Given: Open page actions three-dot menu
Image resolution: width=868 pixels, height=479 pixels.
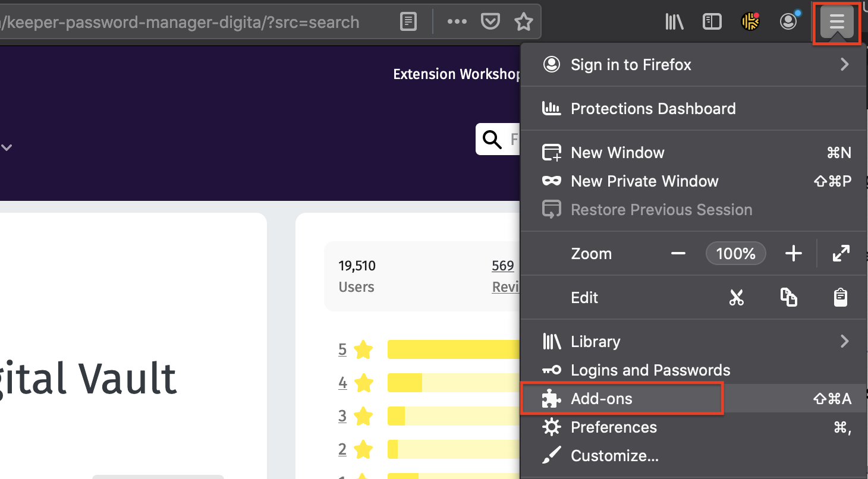Looking at the screenshot, I should (x=457, y=22).
